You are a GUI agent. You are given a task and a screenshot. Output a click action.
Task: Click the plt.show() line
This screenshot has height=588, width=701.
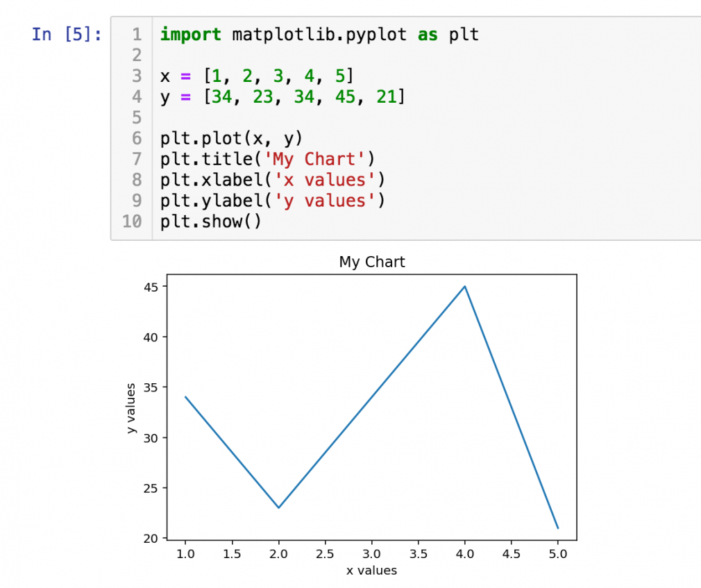[210, 221]
